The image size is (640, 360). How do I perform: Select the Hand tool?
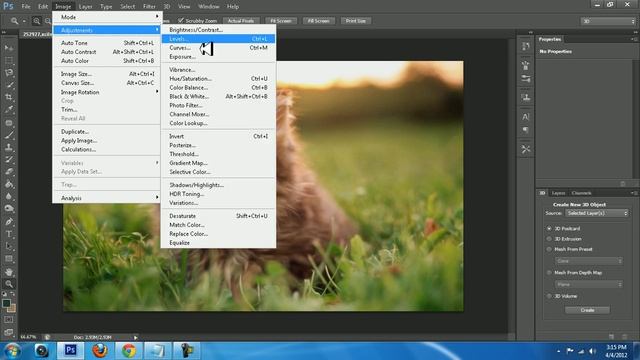coord(9,272)
